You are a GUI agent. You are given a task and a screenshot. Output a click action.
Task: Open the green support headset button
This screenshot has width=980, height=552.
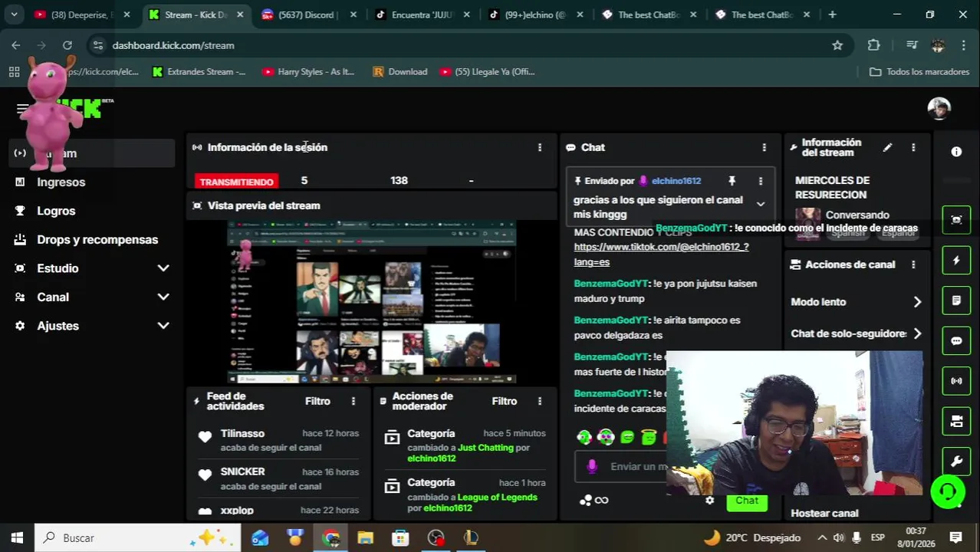tap(948, 491)
